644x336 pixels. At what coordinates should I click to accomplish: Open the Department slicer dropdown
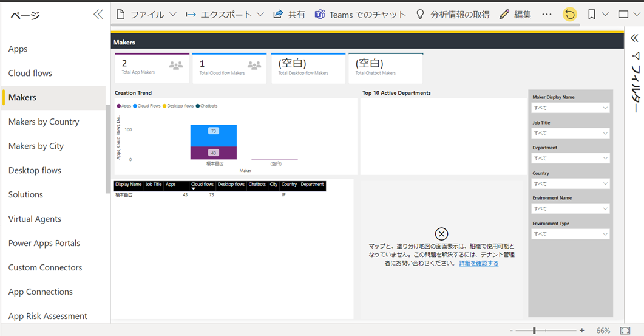tap(570, 159)
